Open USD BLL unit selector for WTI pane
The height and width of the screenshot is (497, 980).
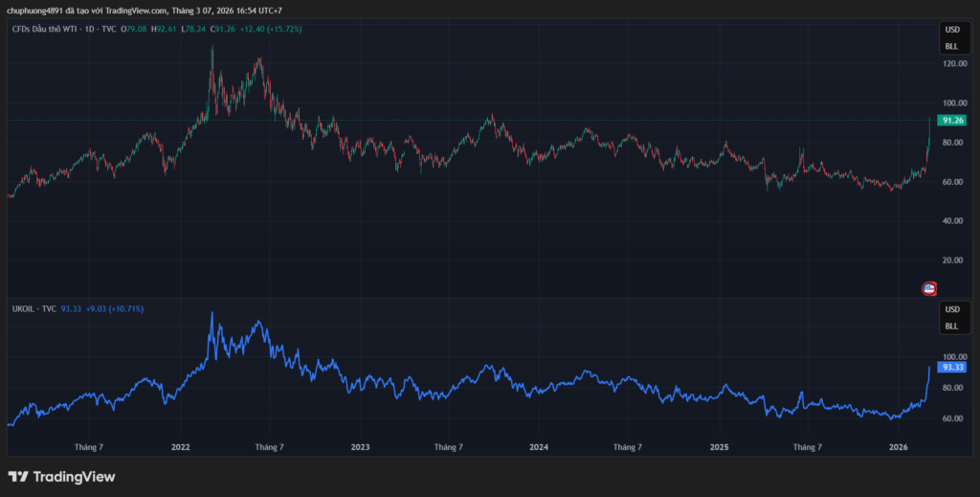[951, 38]
